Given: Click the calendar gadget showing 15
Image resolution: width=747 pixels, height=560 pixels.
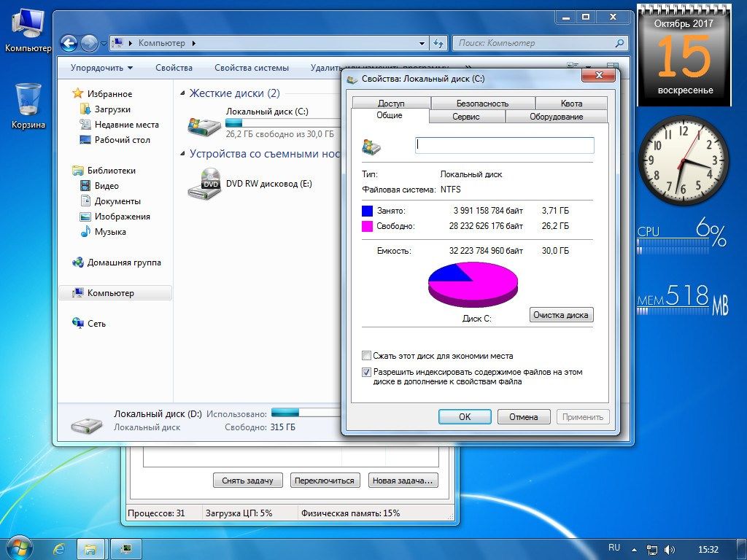Looking at the screenshot, I should pyautogui.click(x=684, y=55).
